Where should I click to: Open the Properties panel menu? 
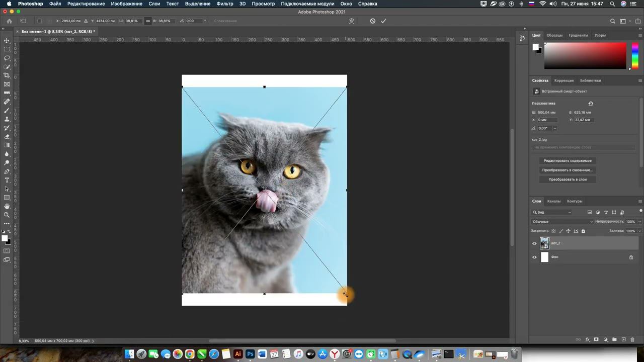pyautogui.click(x=640, y=80)
